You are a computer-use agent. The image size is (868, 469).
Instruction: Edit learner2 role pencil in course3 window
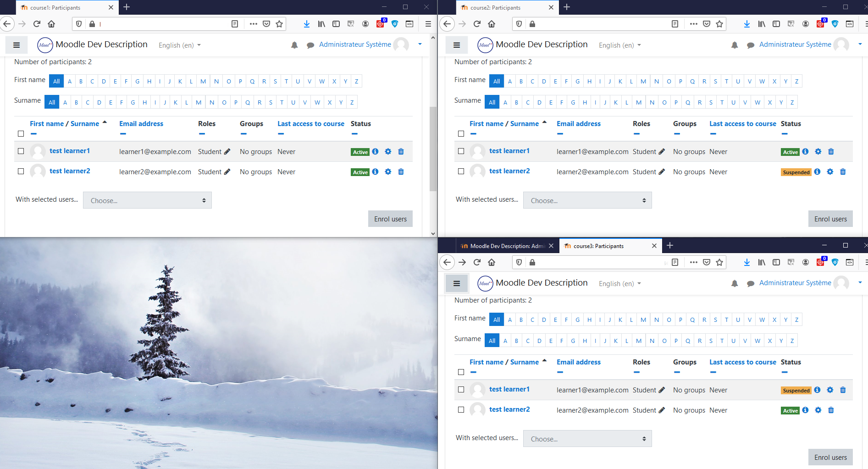(x=662, y=410)
